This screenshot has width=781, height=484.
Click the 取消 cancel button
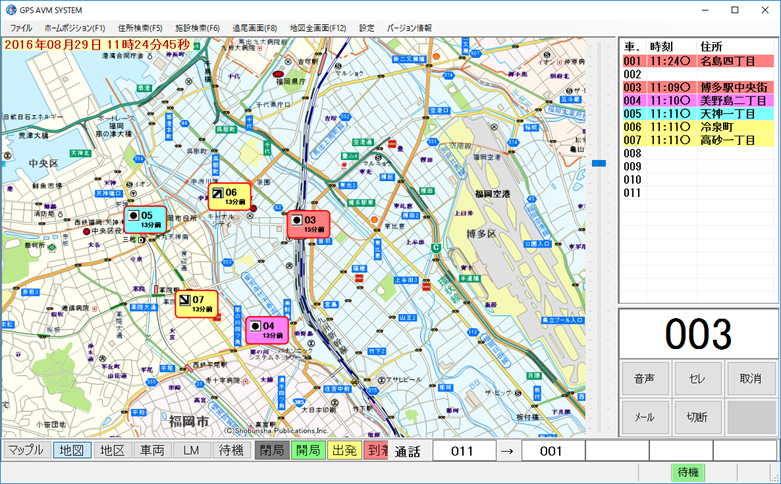click(x=750, y=379)
